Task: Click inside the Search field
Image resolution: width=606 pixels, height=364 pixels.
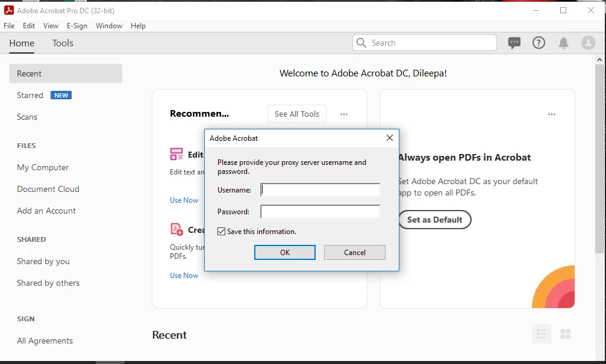Action: [424, 43]
